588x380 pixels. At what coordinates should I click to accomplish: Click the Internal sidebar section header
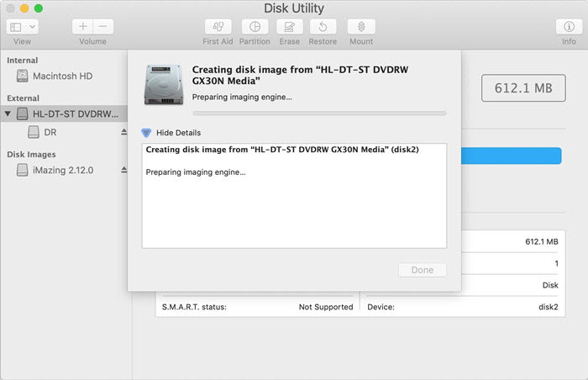point(23,60)
